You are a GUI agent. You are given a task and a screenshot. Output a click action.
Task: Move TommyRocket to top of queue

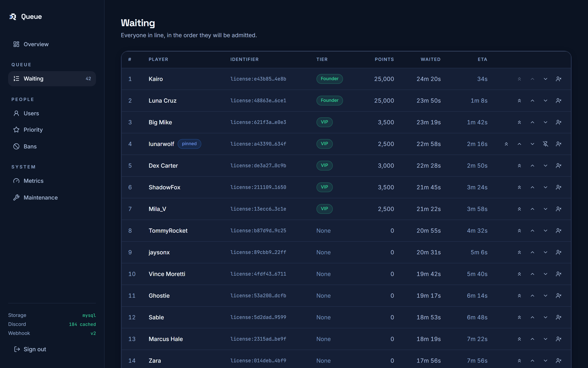click(519, 230)
